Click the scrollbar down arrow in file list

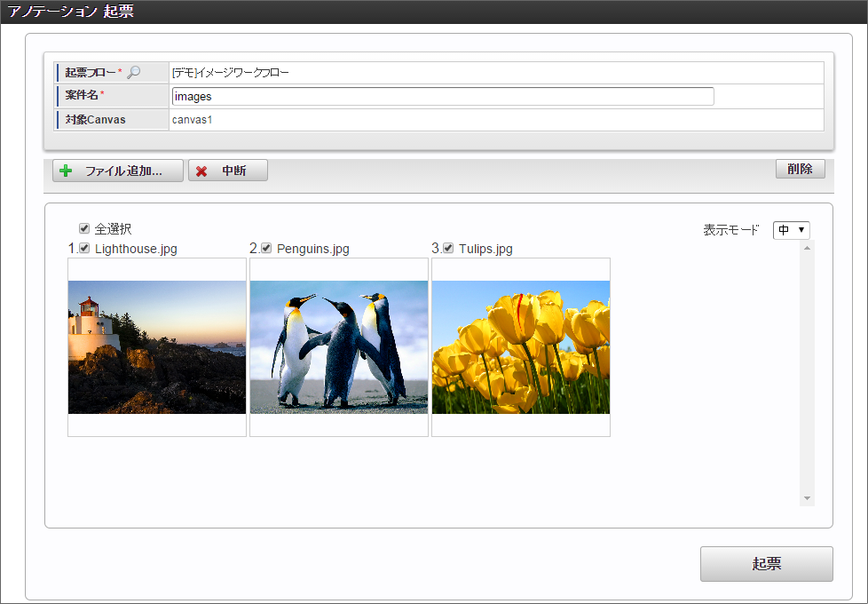[x=807, y=498]
